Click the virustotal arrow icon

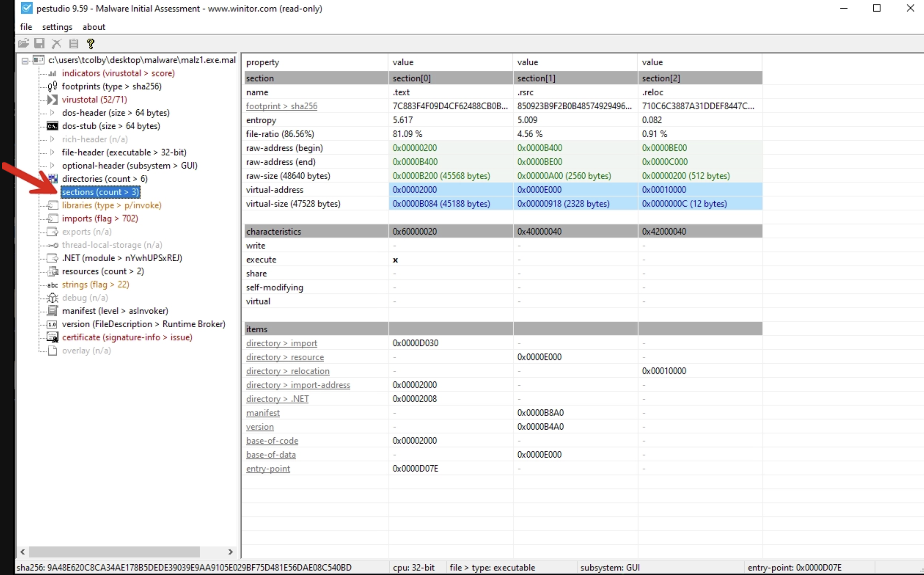coord(52,99)
